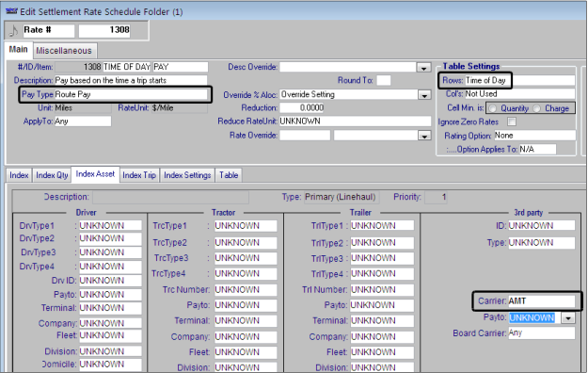The width and height of the screenshot is (588, 373).
Task: Click the Drv ID field
Action: [110, 281]
